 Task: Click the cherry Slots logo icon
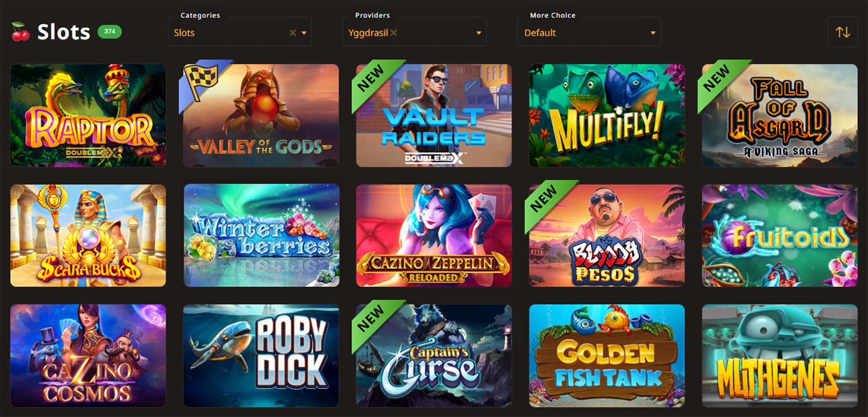pyautogui.click(x=21, y=31)
